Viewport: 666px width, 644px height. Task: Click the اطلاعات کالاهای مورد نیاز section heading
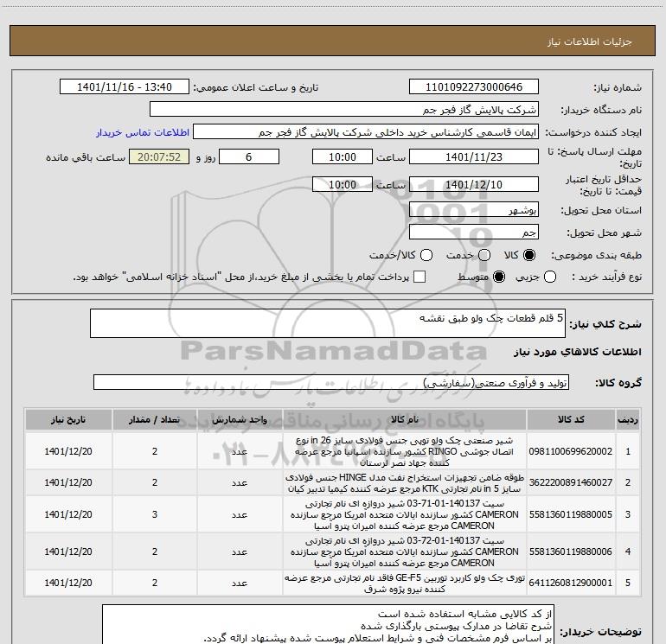pos(577,352)
